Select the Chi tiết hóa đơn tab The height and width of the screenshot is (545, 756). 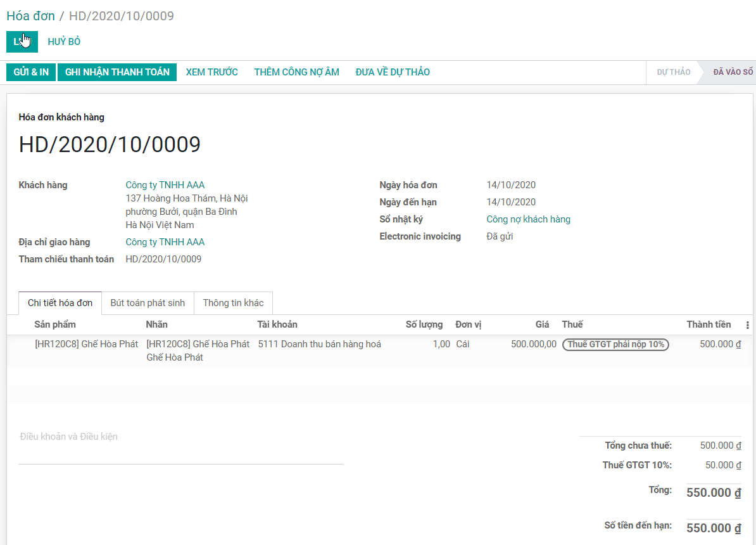point(60,303)
